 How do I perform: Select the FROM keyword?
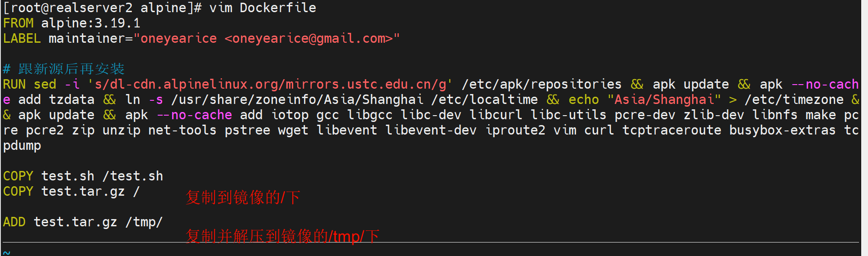point(18,23)
